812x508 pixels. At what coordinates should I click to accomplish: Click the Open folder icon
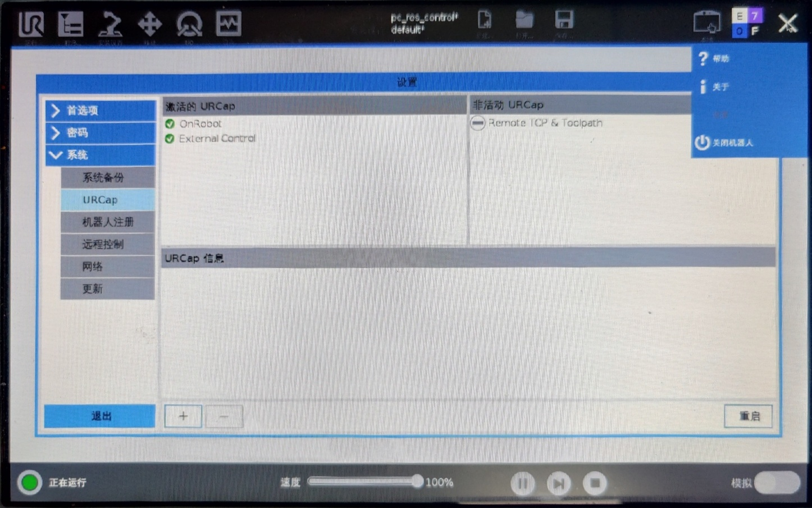tap(524, 20)
